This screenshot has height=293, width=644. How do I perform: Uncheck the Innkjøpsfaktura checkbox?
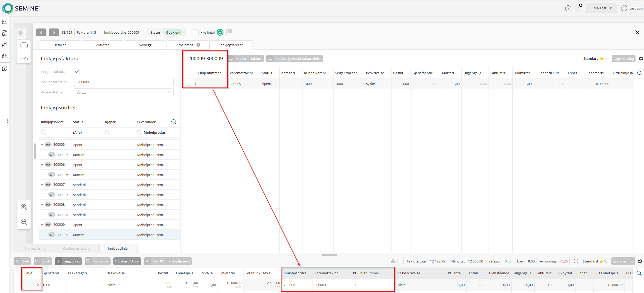tap(77, 72)
